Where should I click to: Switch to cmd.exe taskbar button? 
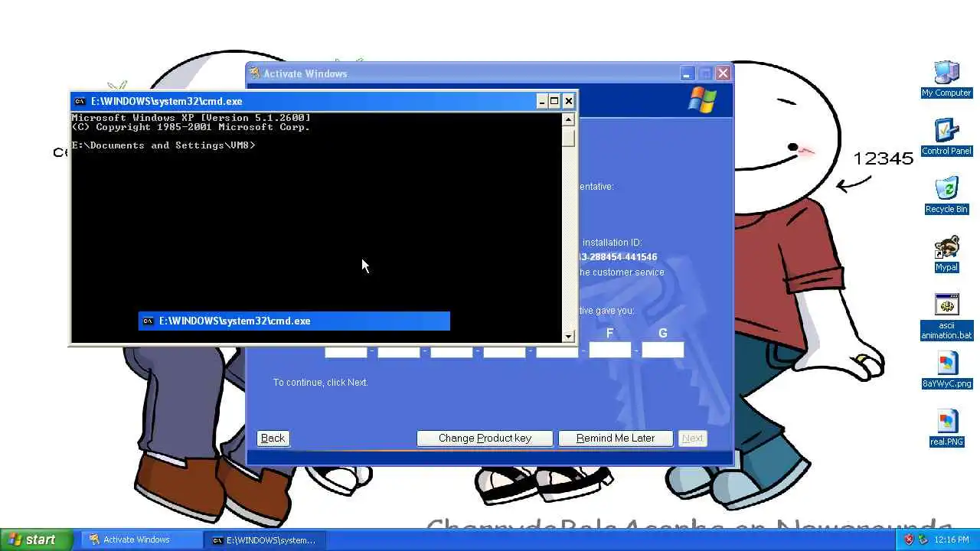[x=264, y=540]
